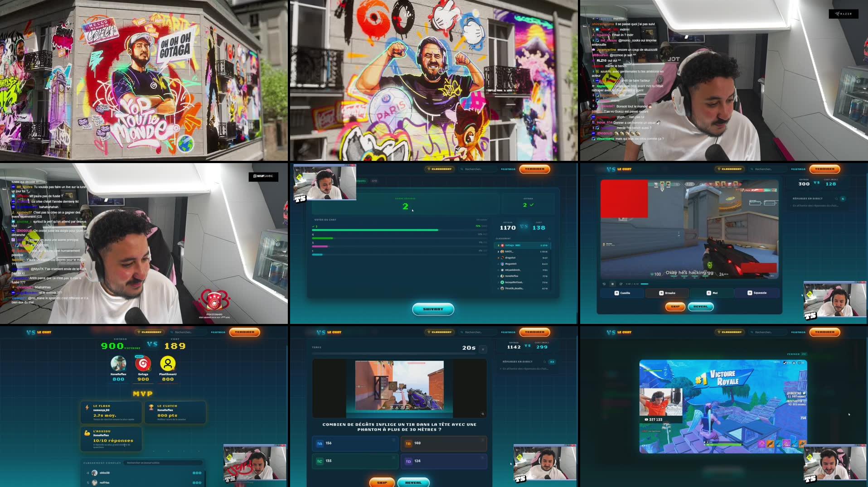This screenshot has width=868, height=487.
Task: Pause the 20s question timer
Action: [x=483, y=348]
